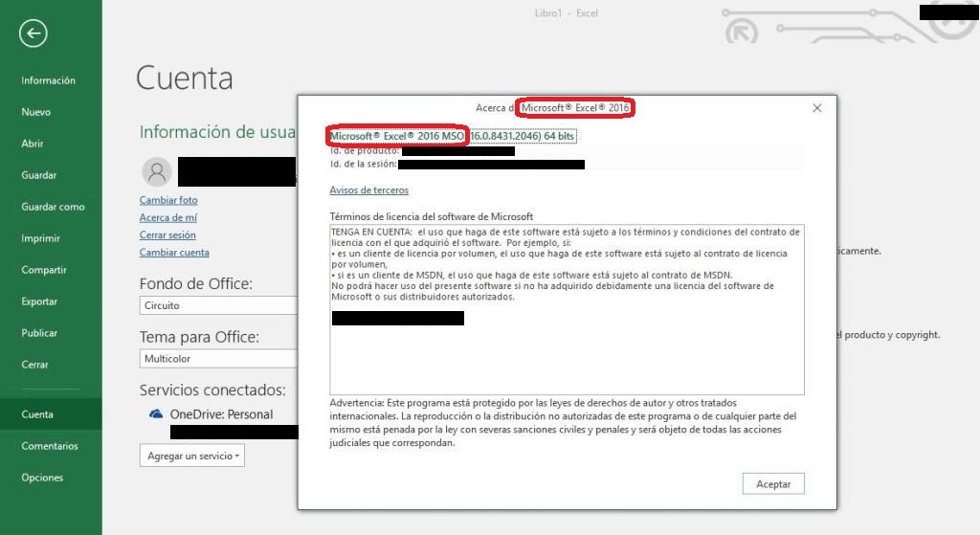This screenshot has width=980, height=535.
Task: Click the user profile avatar icon
Action: [157, 171]
